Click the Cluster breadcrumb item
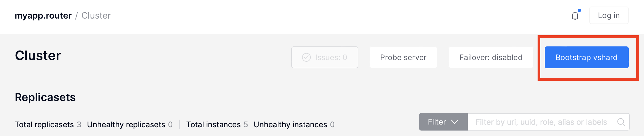This screenshot has height=136, width=644. 96,16
